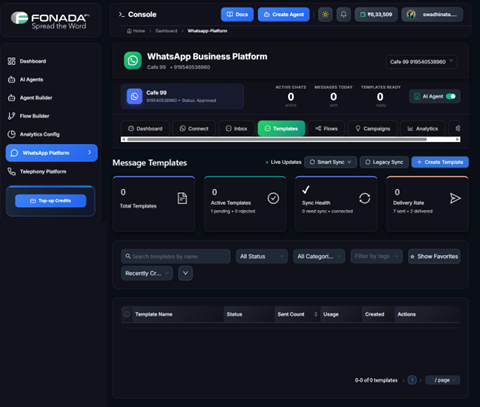Click the Sync Health refresh icon

(x=365, y=198)
